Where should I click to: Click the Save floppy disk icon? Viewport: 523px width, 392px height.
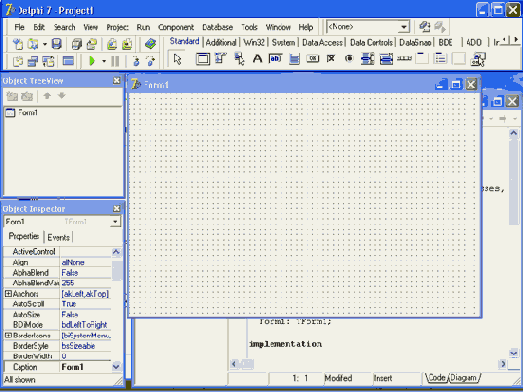pyautogui.click(x=57, y=44)
